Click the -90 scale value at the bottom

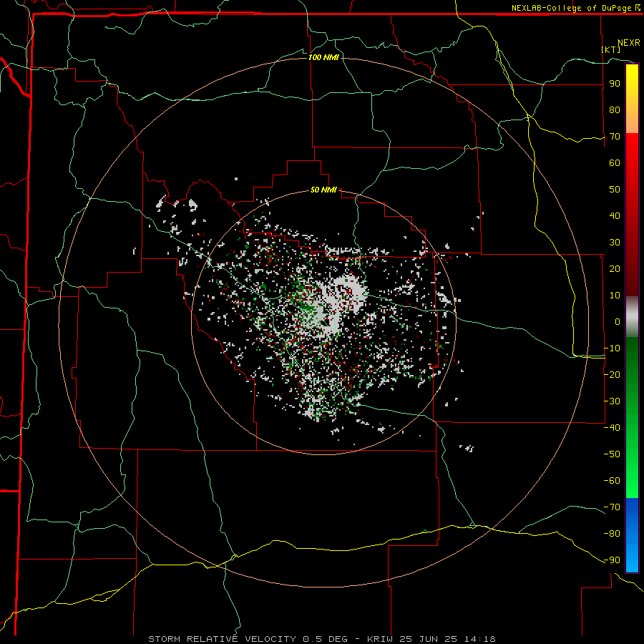coord(612,560)
